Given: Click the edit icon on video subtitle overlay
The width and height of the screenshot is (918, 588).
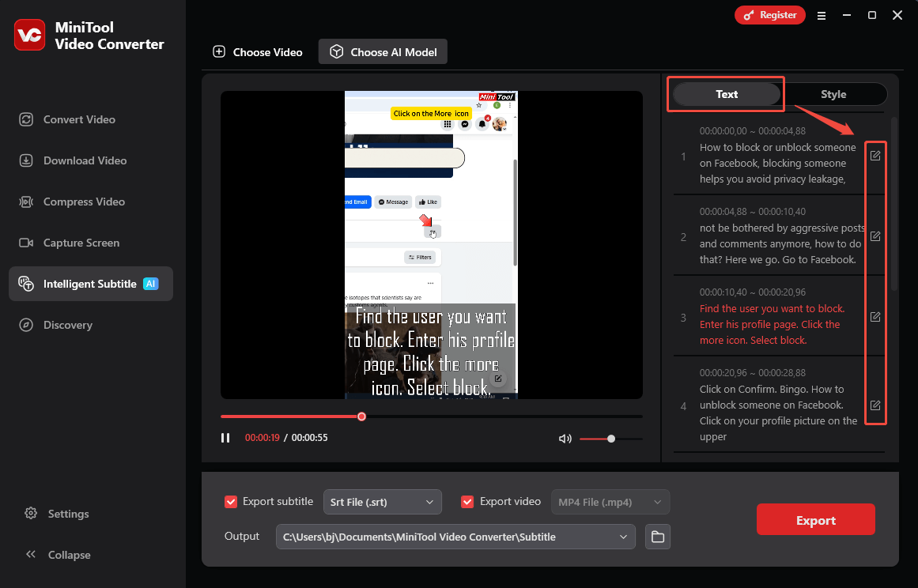Looking at the screenshot, I should click(x=498, y=379).
